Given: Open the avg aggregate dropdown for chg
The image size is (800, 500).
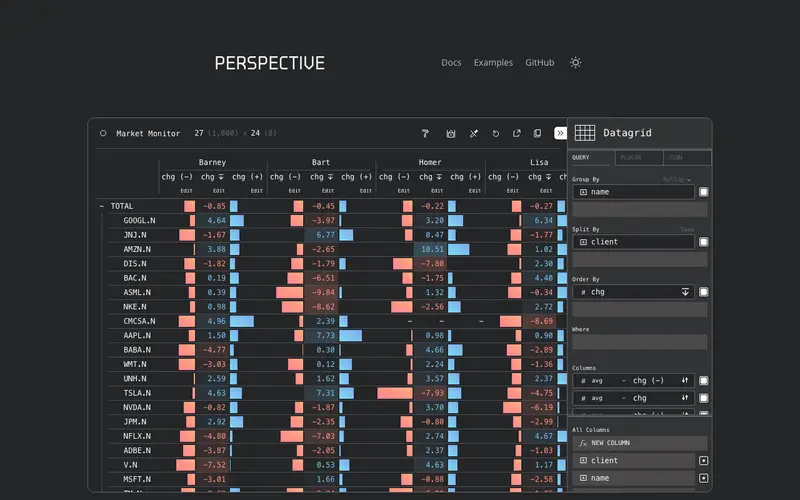Looking at the screenshot, I should pos(608,398).
